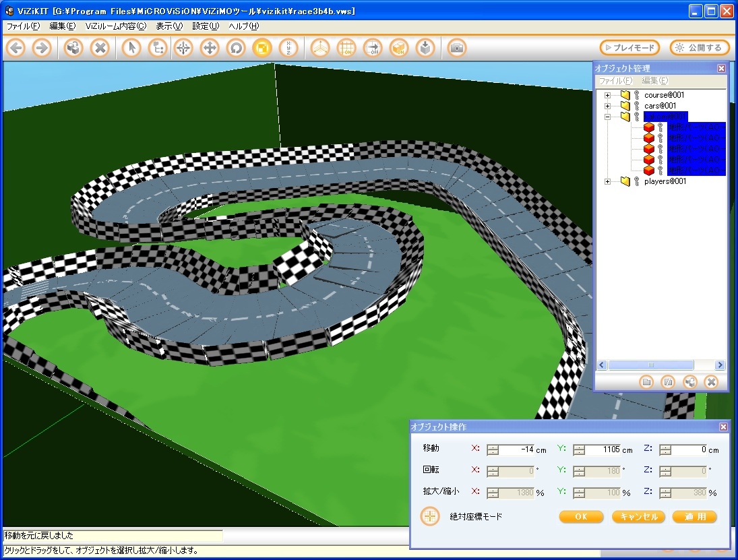Screen dimensions: 738x560
Task: Activate the rotate object tool
Action: [235, 48]
